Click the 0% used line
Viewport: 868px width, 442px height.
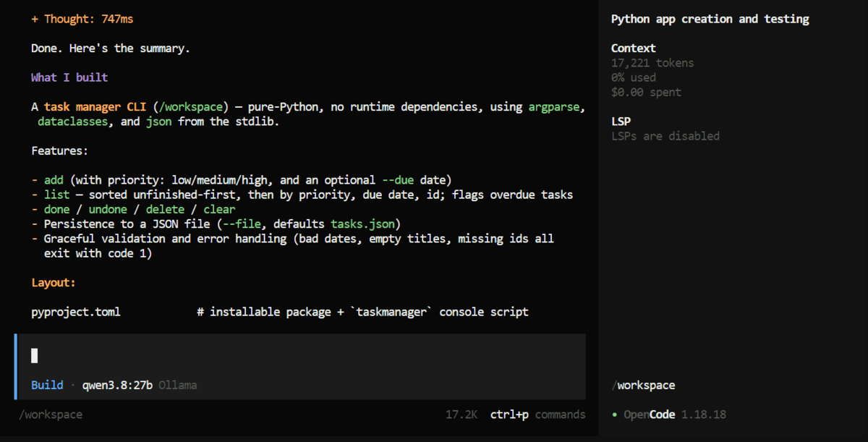(x=634, y=77)
